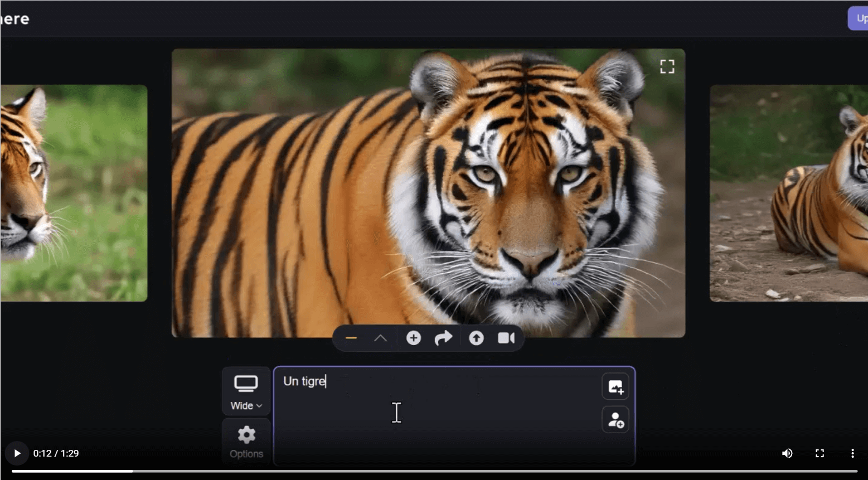868x480 pixels.
Task: Click the share arrow icon under tiger image
Action: click(443, 338)
